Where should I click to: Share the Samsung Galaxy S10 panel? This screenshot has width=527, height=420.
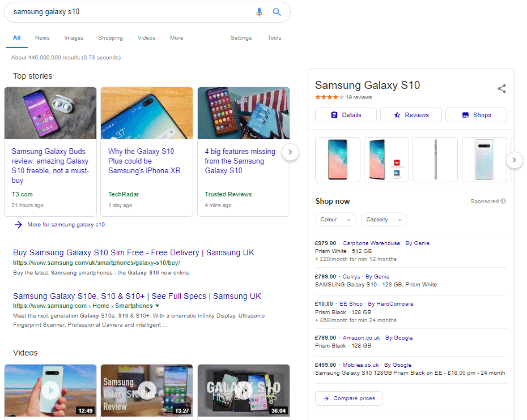click(x=501, y=88)
